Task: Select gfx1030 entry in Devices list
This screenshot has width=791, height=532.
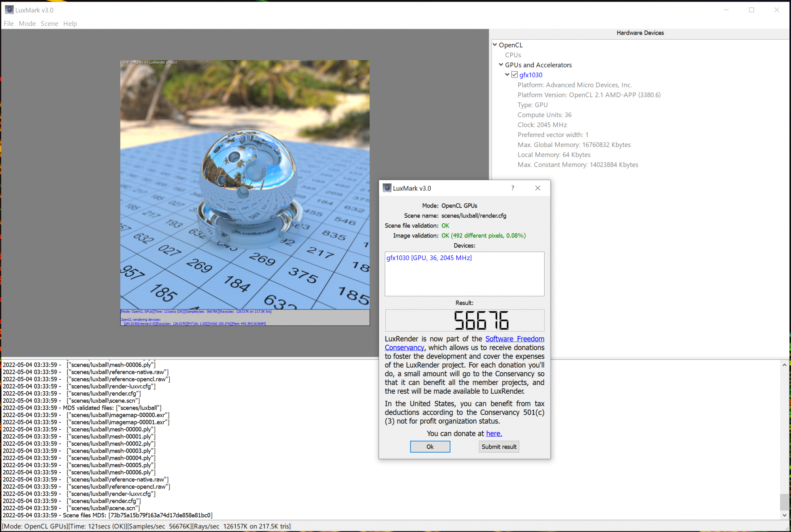Action: 429,258
